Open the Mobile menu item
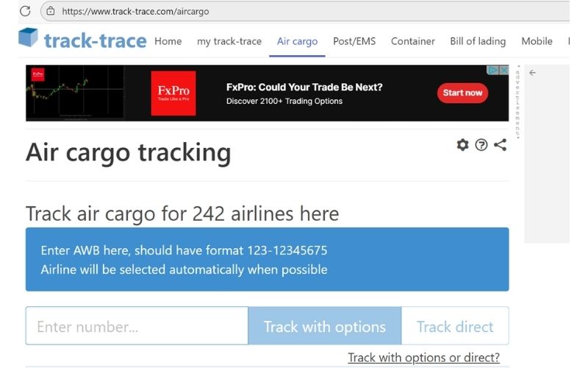588x368 pixels. point(537,41)
